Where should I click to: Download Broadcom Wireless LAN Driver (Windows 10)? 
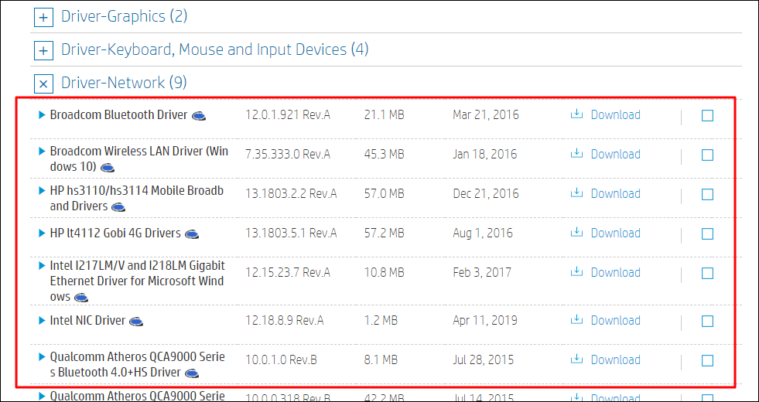click(615, 154)
